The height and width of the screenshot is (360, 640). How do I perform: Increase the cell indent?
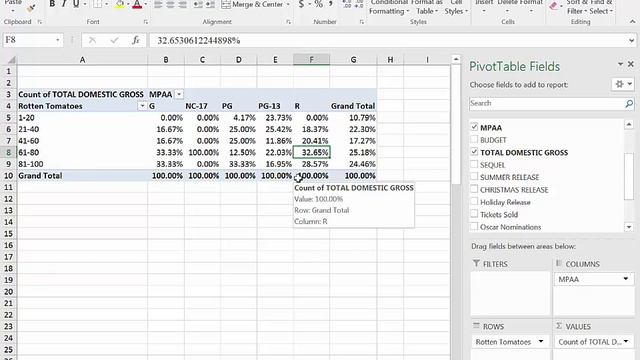[210, 4]
